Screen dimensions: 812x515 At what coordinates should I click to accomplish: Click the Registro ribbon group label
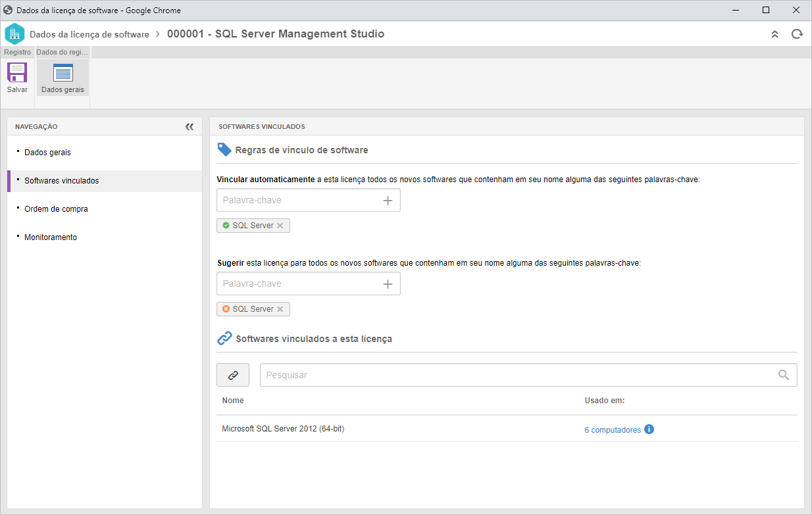[x=17, y=52]
